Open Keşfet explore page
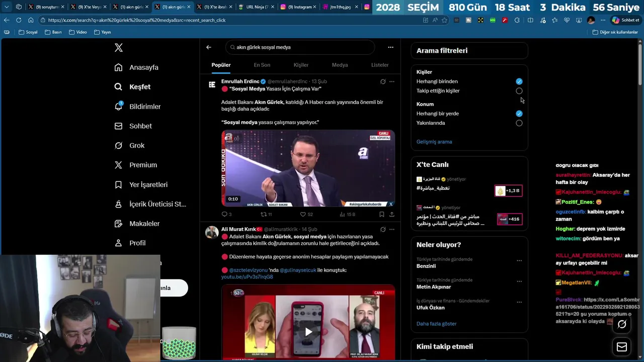The width and height of the screenshot is (644, 362). click(x=133, y=87)
